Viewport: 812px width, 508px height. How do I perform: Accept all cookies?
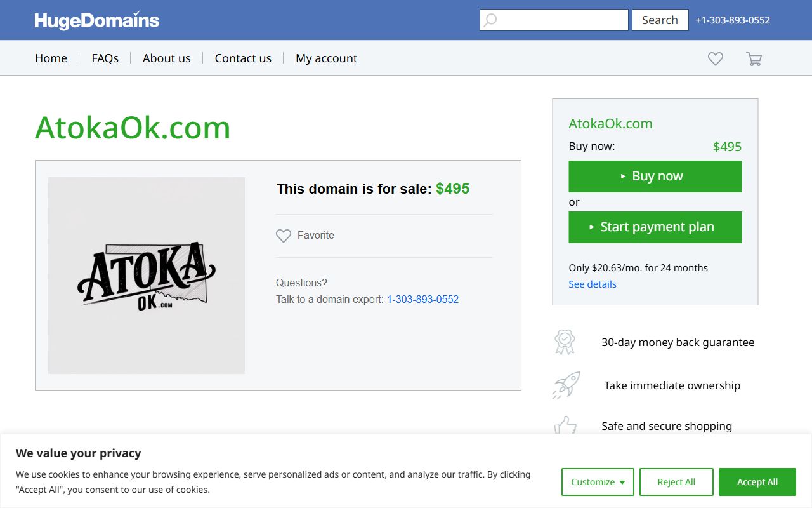pos(757,482)
